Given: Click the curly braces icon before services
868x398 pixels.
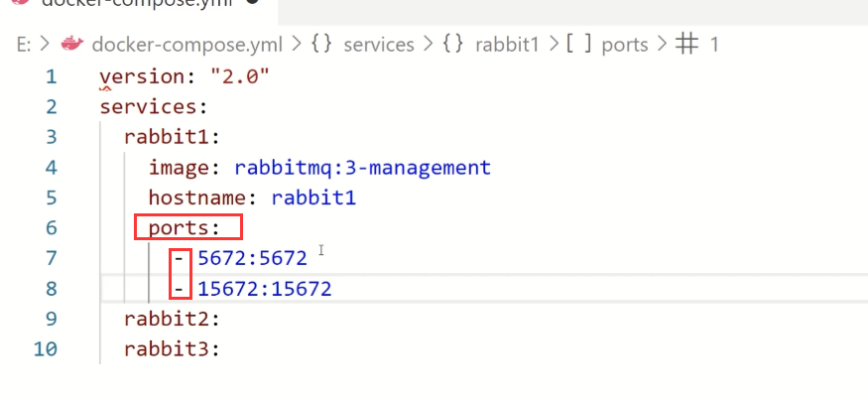Looking at the screenshot, I should pos(321,45).
